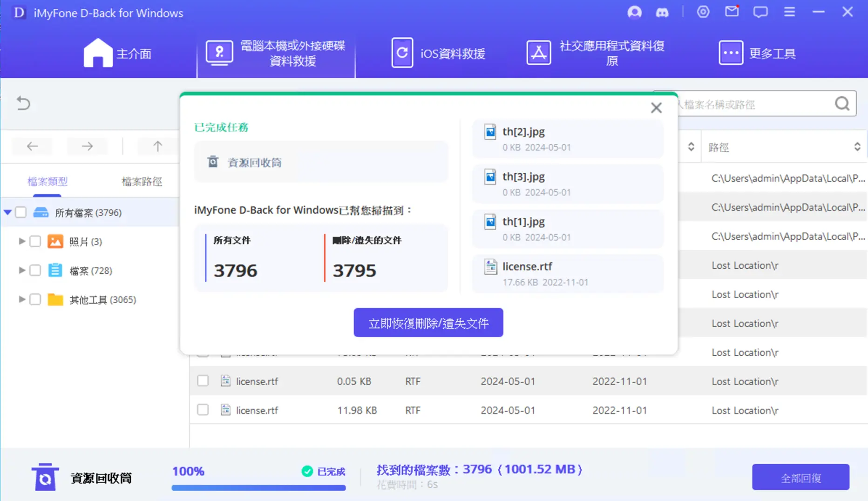The width and height of the screenshot is (868, 501).
Task: Open the 更多工具 tab
Action: click(757, 53)
